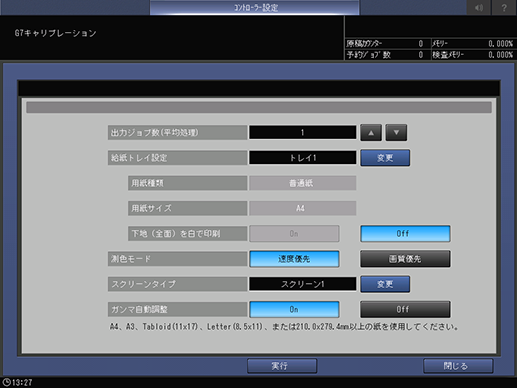Viewport: 517px width, 388px height.
Task: Click the 用紙サイズ label
Action: (188, 208)
